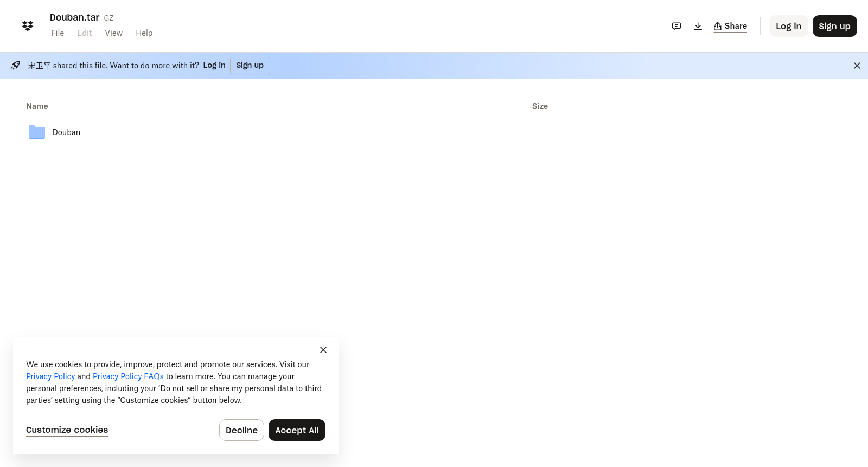The image size is (868, 467).
Task: Click the rocket icon in the banner
Action: pos(15,65)
